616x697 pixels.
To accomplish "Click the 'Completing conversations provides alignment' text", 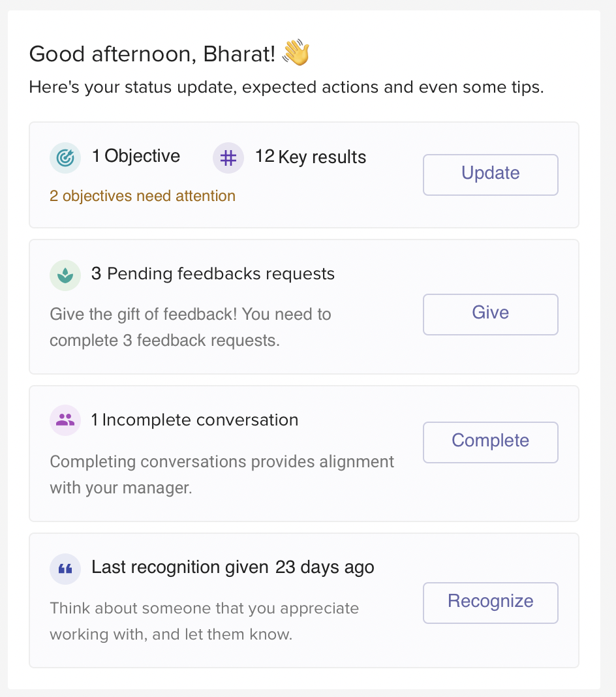I will click(x=222, y=474).
